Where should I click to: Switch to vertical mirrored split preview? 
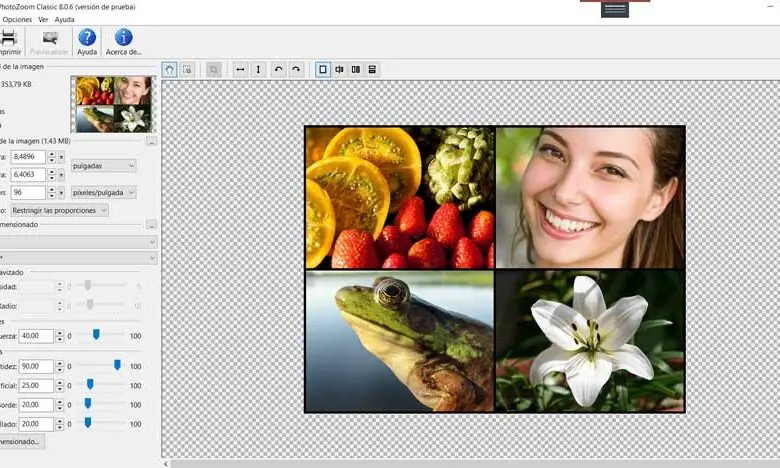(x=339, y=69)
